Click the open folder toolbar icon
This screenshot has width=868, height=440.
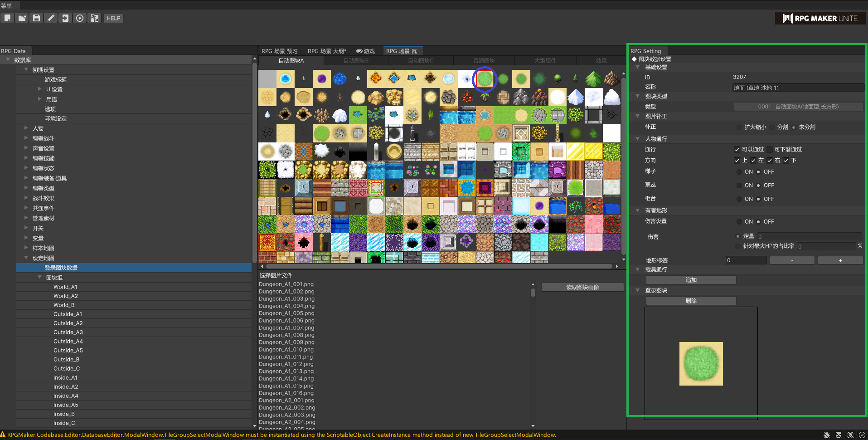pyautogui.click(x=22, y=18)
